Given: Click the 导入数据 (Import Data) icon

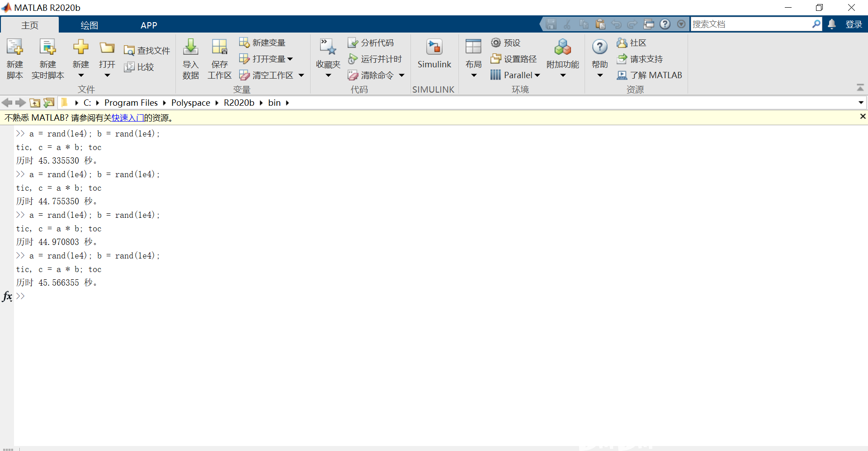Looking at the screenshot, I should (190, 47).
